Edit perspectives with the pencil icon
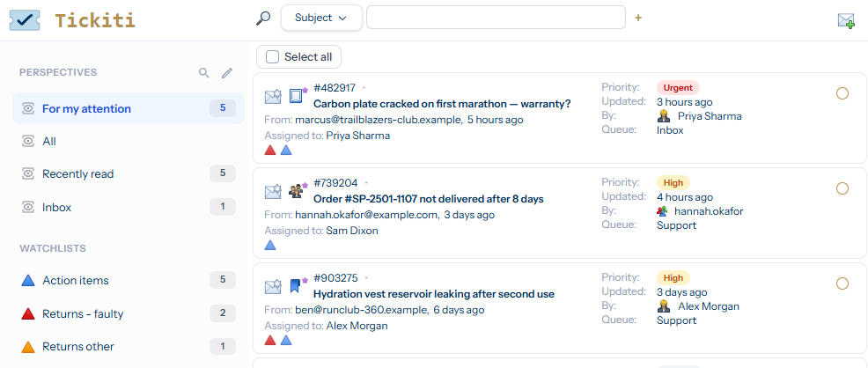868x368 pixels. [x=227, y=72]
